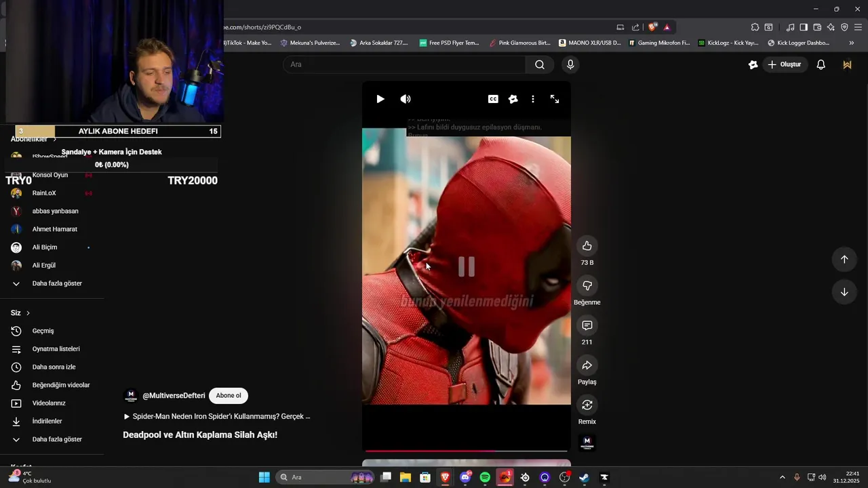This screenshot has height=488, width=868.
Task: Open Spotify from the Windows taskbar
Action: pos(485,477)
